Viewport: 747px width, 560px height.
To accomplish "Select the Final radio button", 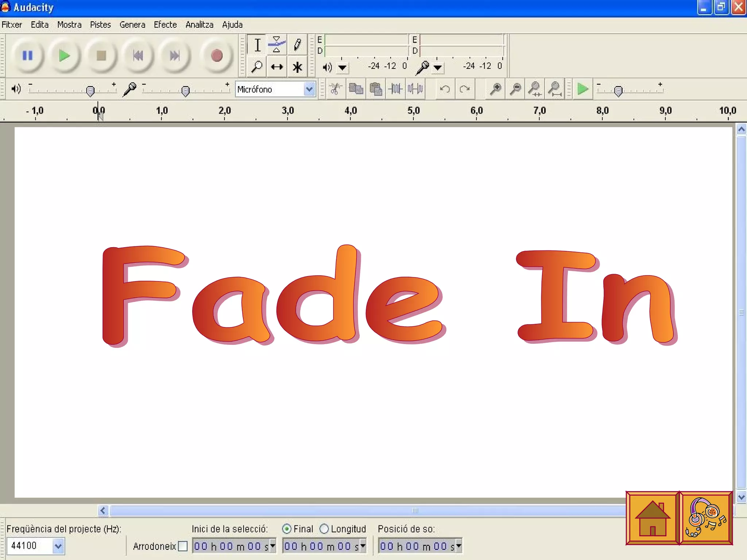I will pos(287,529).
